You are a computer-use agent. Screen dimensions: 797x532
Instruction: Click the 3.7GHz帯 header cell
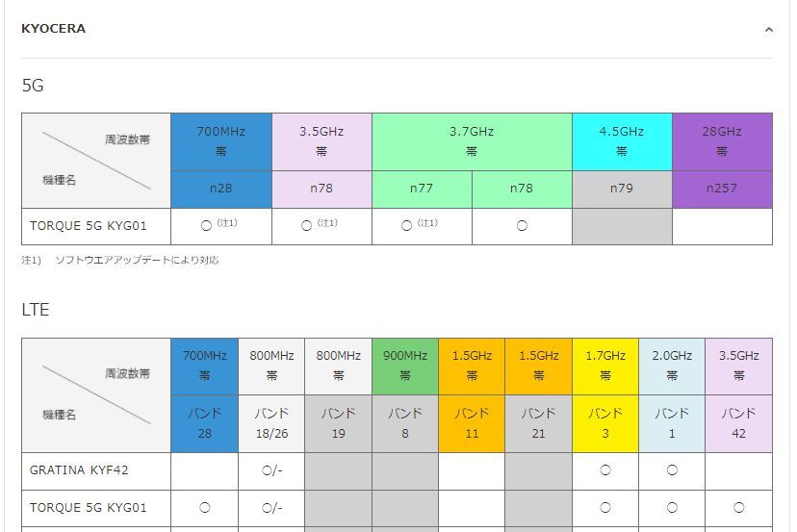point(472,141)
